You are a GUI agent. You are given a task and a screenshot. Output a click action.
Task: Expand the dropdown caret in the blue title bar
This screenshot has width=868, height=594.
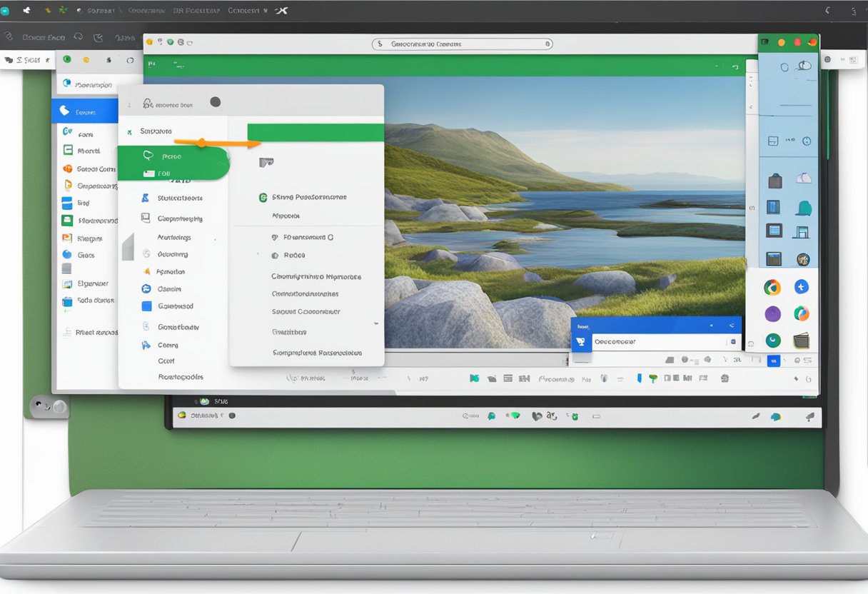pos(712,325)
